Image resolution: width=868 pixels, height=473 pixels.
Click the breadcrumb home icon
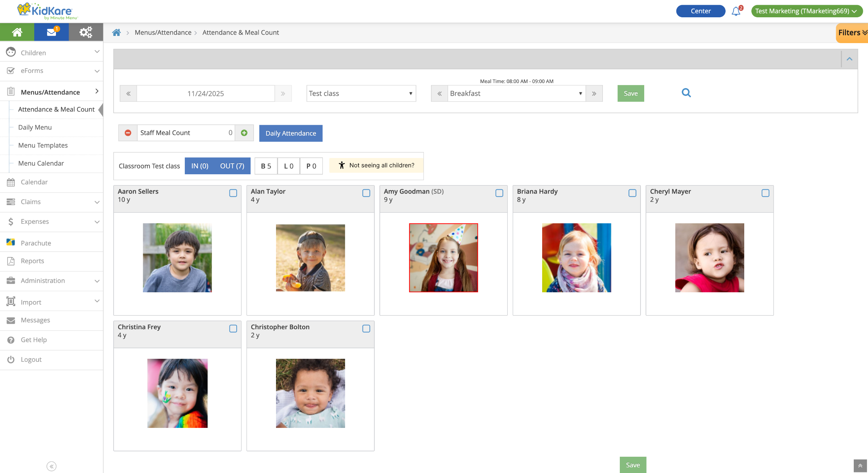tap(116, 33)
